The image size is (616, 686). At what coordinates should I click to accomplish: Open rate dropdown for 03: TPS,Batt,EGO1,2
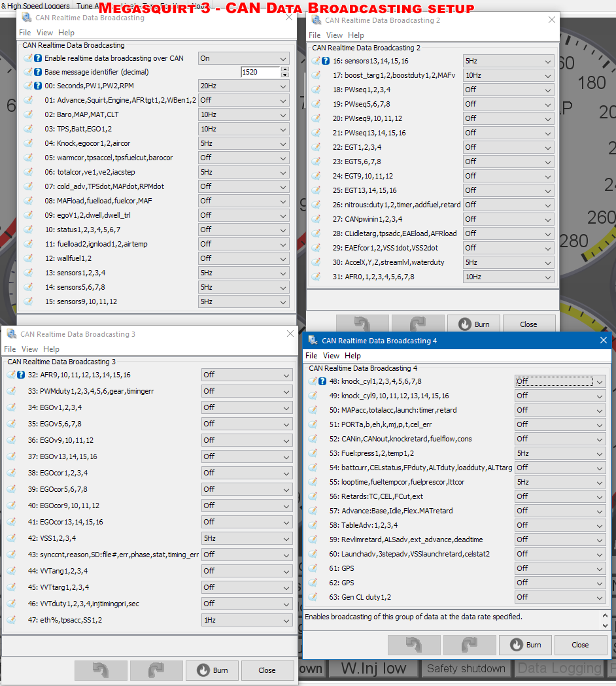(x=244, y=129)
